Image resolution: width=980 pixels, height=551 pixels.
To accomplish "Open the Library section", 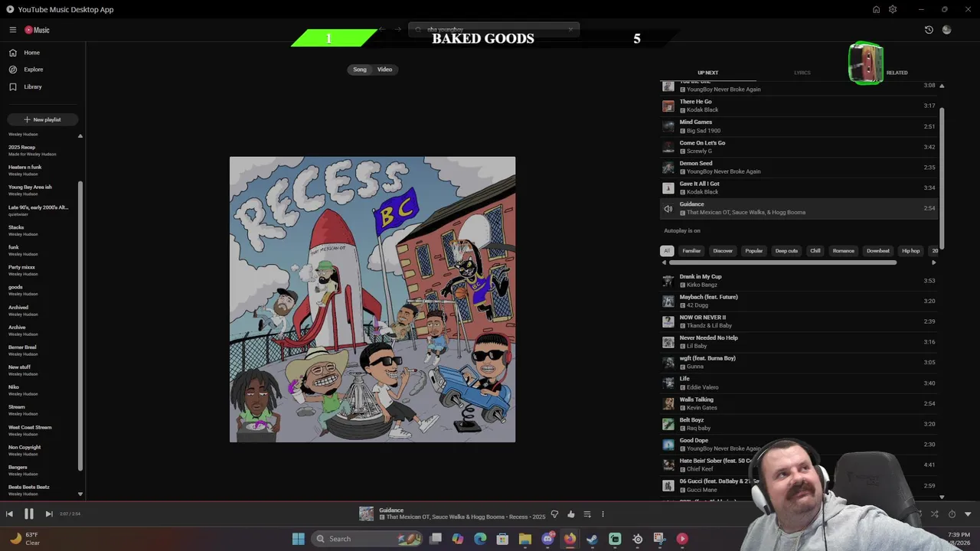I will 43,86.
